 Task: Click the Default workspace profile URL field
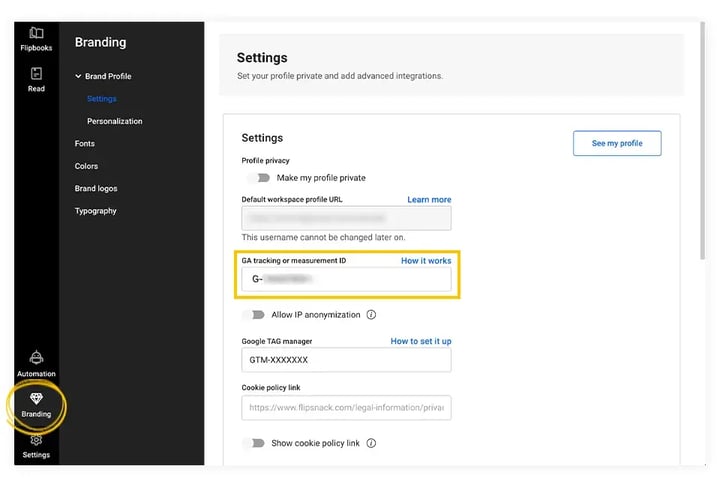pyautogui.click(x=346, y=218)
